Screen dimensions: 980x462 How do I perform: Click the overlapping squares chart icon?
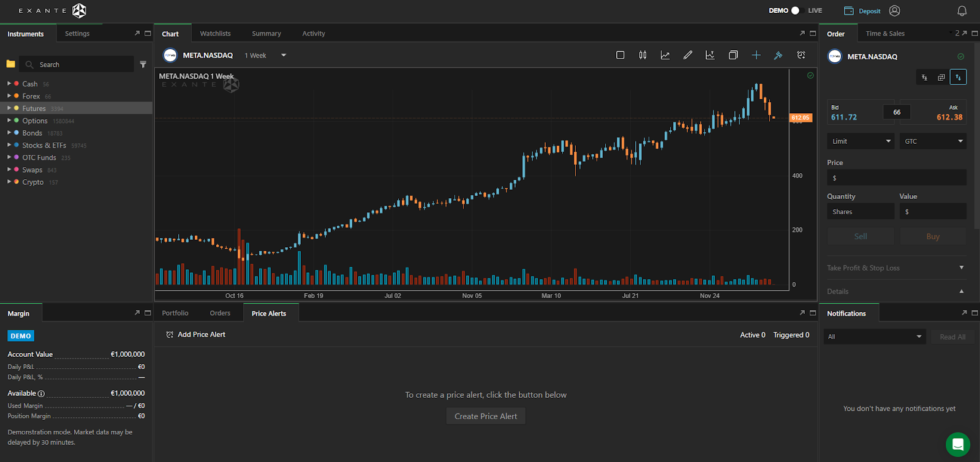[x=733, y=55]
